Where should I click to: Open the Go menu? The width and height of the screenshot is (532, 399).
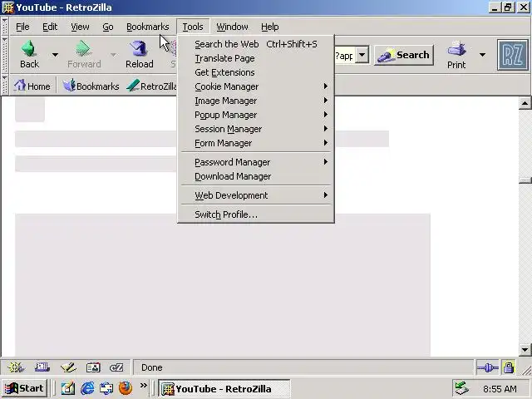[x=108, y=27]
